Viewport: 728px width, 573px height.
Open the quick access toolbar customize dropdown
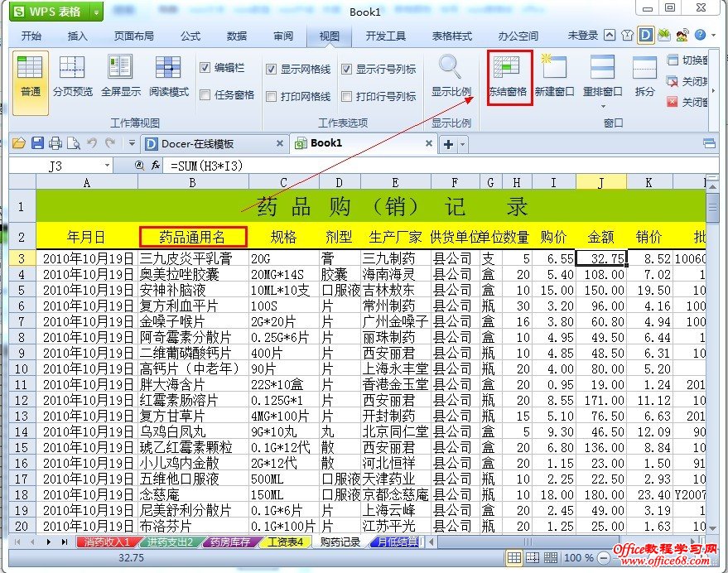[132, 143]
